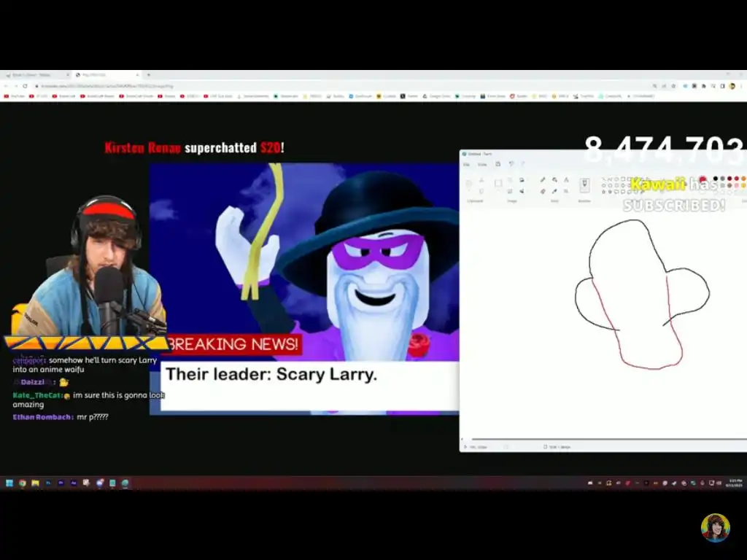Image resolution: width=747 pixels, height=560 pixels.
Task: Click the rectangular Select tool in Paint
Action: [498, 183]
